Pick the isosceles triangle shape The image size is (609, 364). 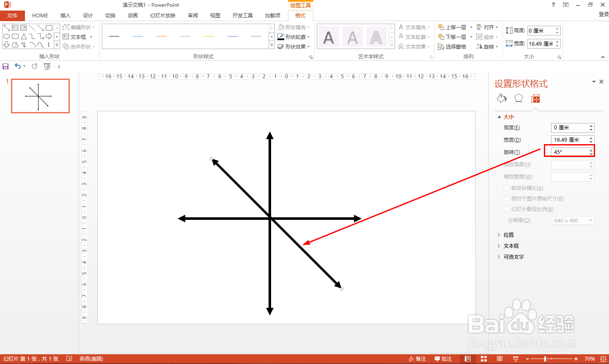(24, 36)
